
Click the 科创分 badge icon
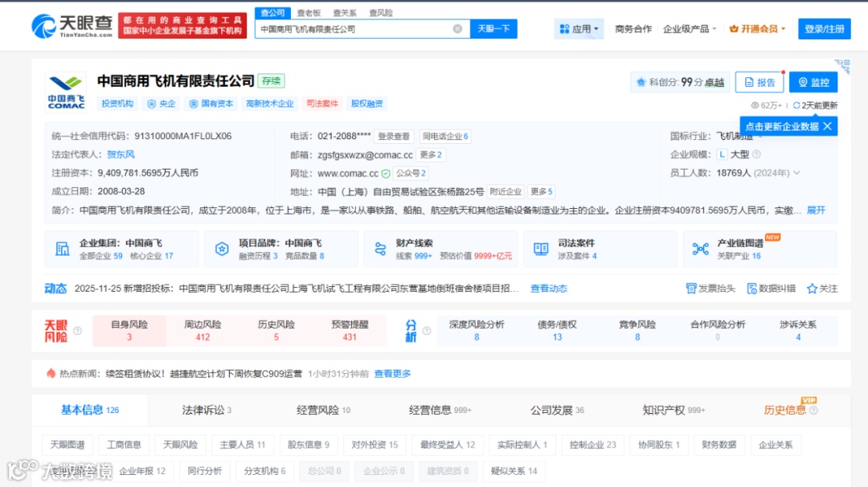[x=641, y=82]
